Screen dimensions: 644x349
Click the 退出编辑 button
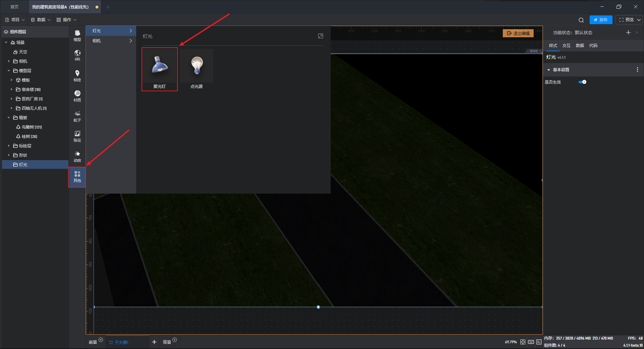point(518,33)
